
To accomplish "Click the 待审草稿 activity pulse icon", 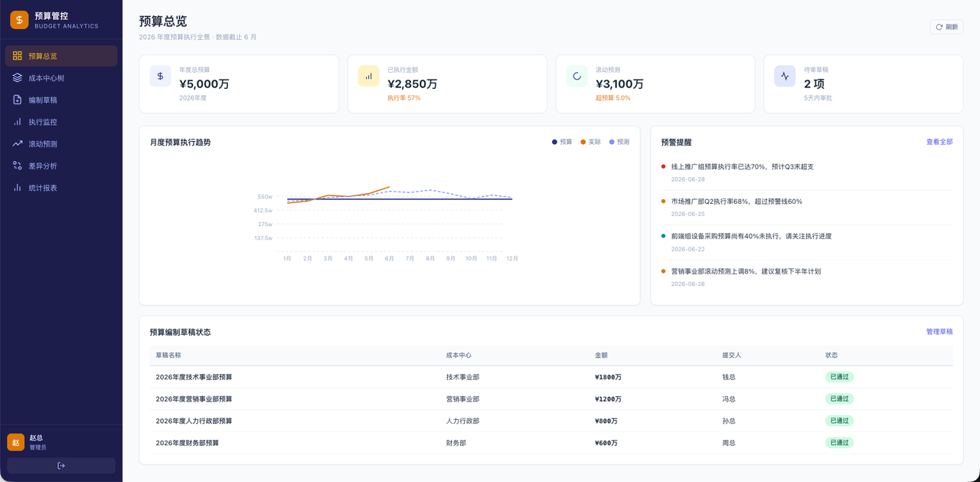I will click(x=785, y=76).
